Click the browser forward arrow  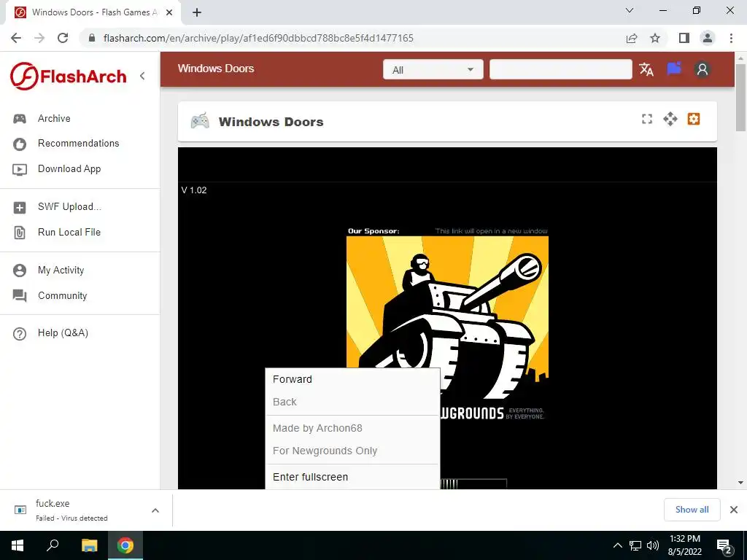39,38
